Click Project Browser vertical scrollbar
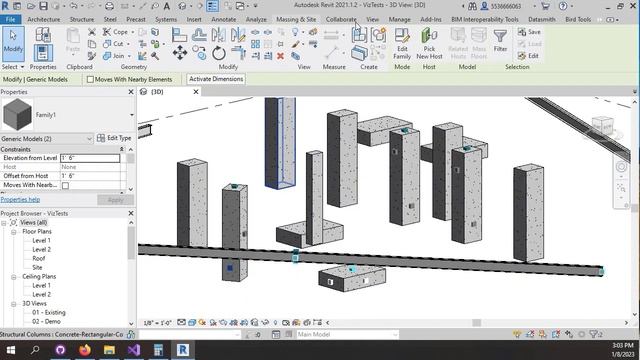Viewport: 640px width, 360px height. 131,243
